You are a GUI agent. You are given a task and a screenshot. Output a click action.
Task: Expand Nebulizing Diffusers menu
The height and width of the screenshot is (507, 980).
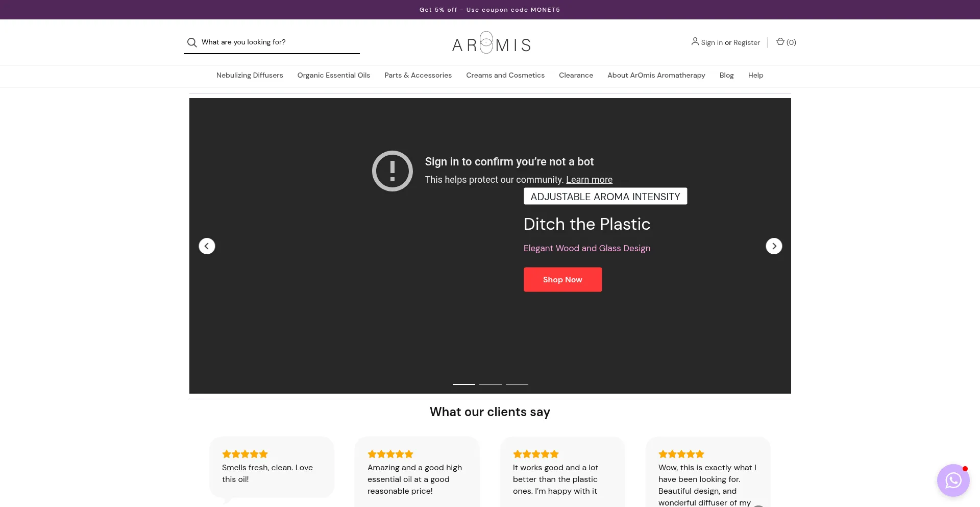pos(250,75)
